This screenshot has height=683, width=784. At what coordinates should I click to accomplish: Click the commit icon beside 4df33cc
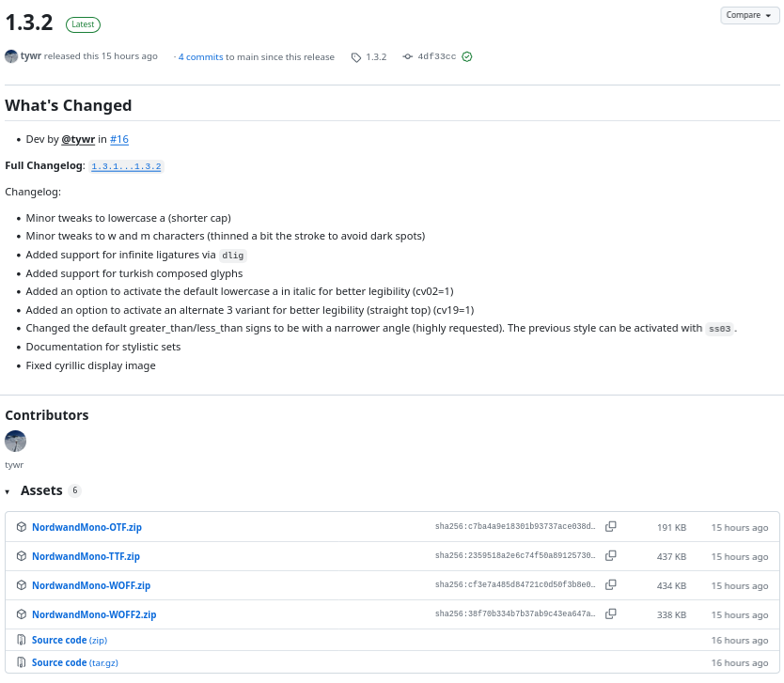(408, 56)
